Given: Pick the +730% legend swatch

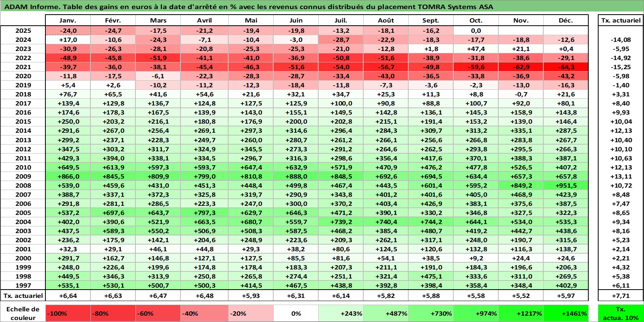Looking at the screenshot, I should pyautogui.click(x=431, y=313).
